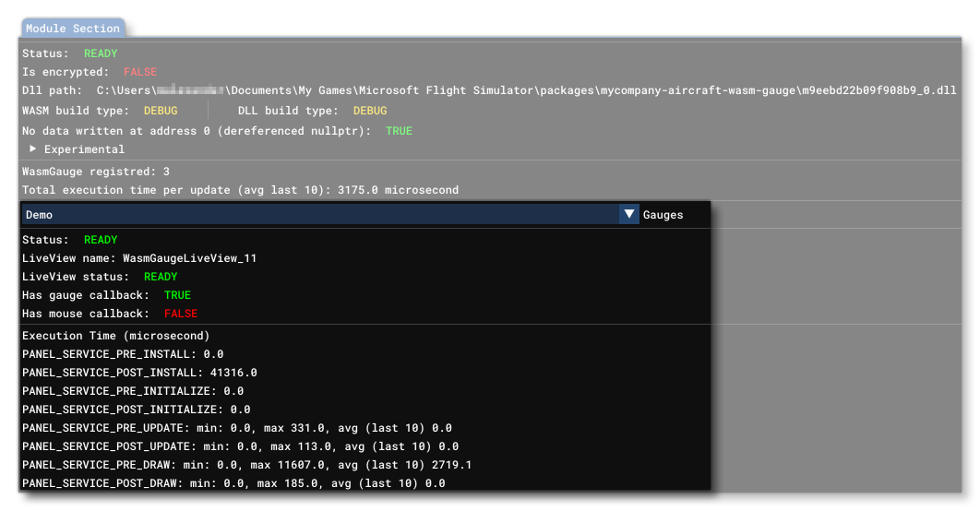Click the LiveView status READY value
Screen dimensions: 980x511
point(161,277)
